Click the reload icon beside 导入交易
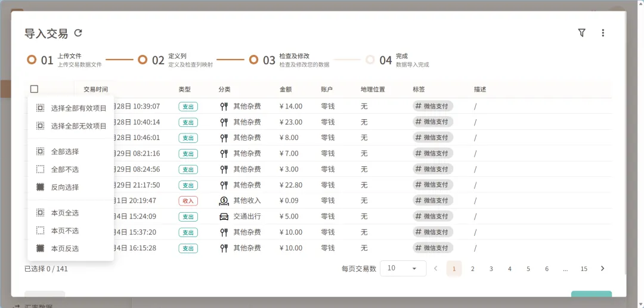The image size is (644, 308). point(78,33)
